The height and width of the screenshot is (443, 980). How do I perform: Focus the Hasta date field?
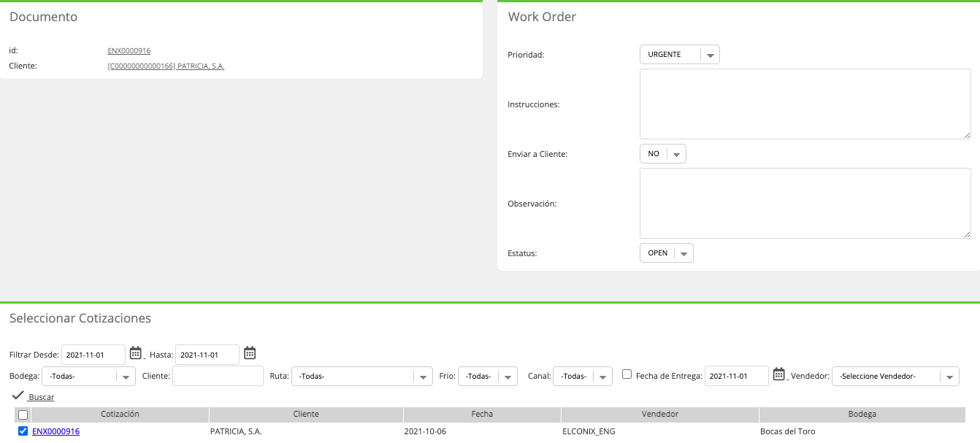pos(207,355)
